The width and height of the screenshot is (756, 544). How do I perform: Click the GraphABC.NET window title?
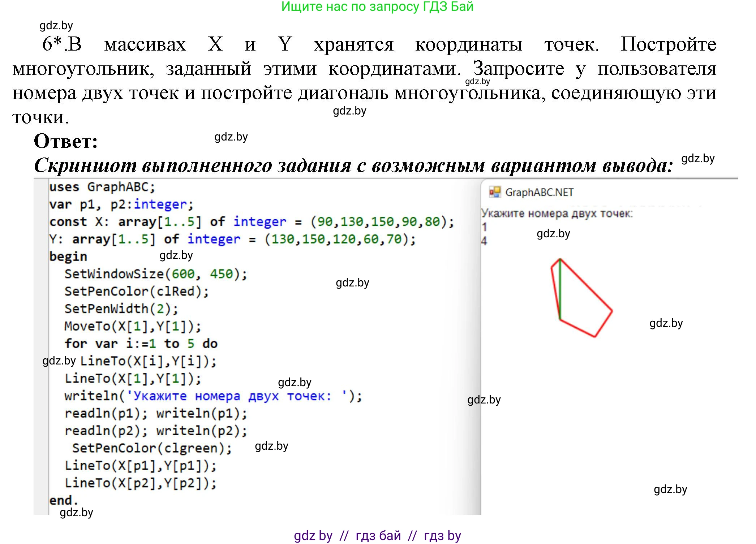(539, 192)
